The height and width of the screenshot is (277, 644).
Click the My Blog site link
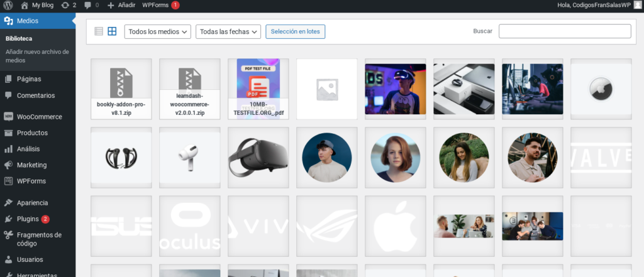(x=43, y=5)
